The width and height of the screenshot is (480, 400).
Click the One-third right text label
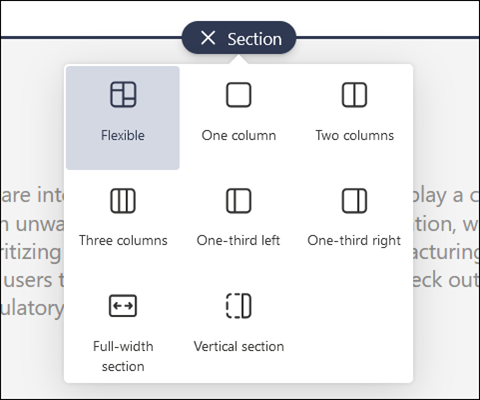[354, 241]
